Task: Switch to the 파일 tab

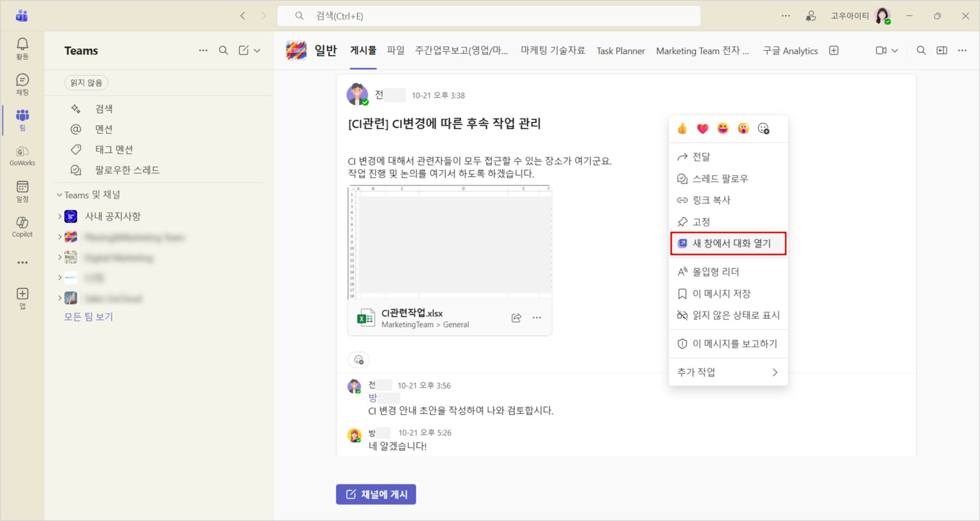Action: pyautogui.click(x=395, y=51)
